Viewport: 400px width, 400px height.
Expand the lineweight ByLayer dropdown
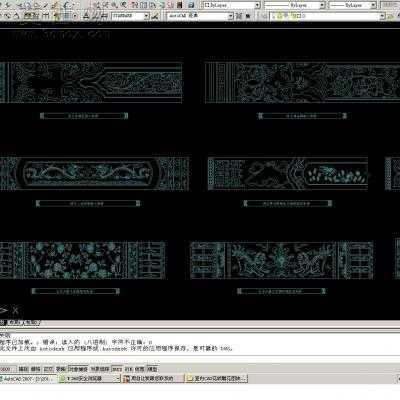[373, 5]
